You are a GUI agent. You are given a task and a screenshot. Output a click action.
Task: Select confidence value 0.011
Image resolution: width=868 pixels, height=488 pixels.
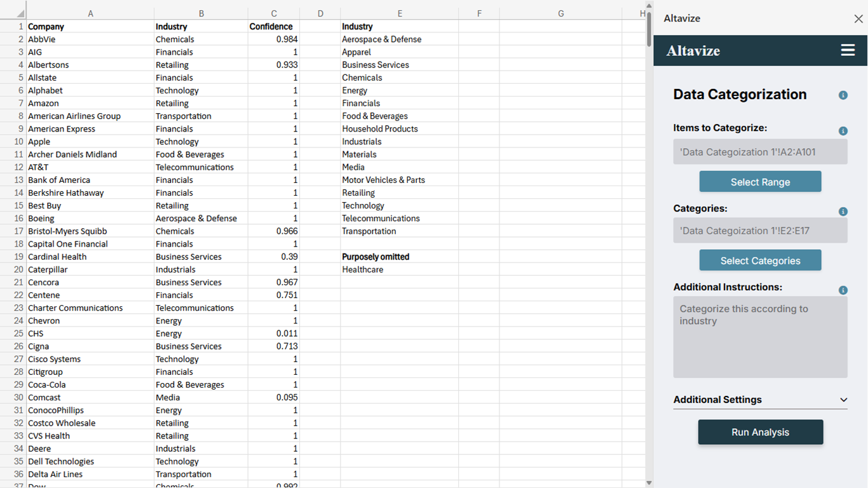tap(274, 334)
